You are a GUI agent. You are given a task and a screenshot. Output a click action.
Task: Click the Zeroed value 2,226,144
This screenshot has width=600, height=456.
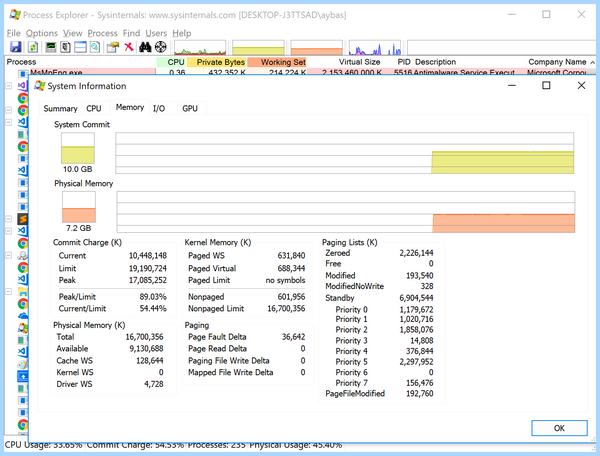point(416,253)
